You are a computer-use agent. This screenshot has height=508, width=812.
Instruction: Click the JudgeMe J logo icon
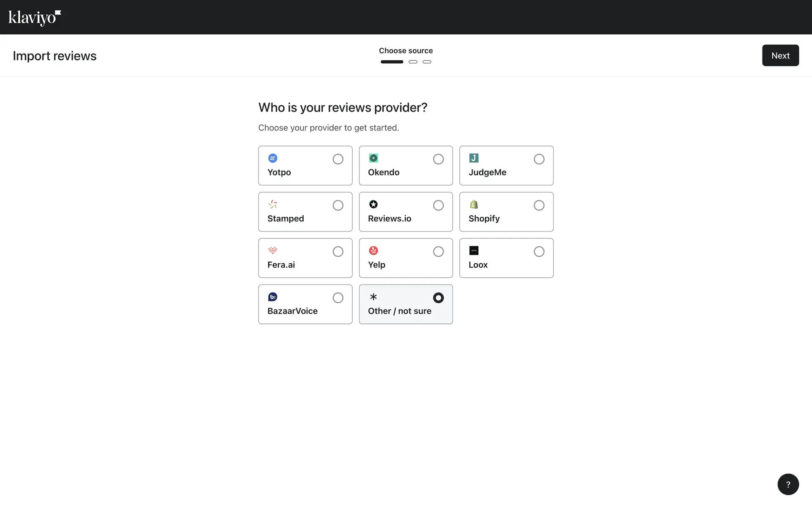(x=474, y=158)
